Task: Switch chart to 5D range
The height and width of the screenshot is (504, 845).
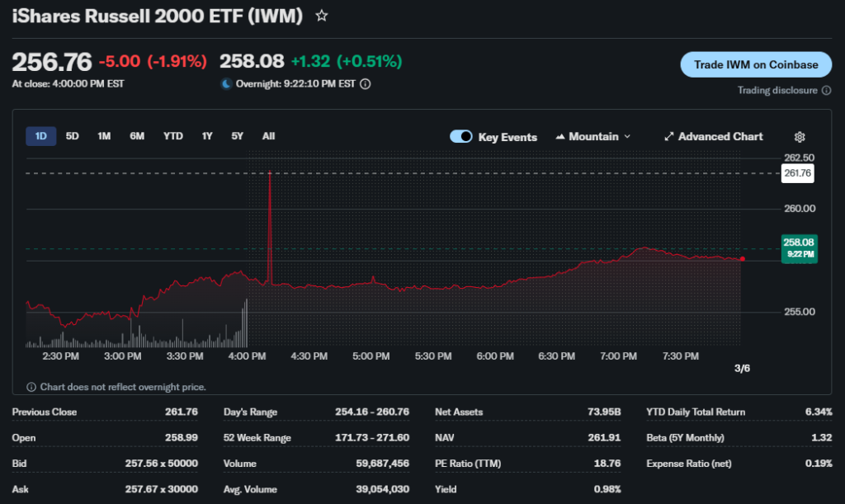Action: point(73,136)
